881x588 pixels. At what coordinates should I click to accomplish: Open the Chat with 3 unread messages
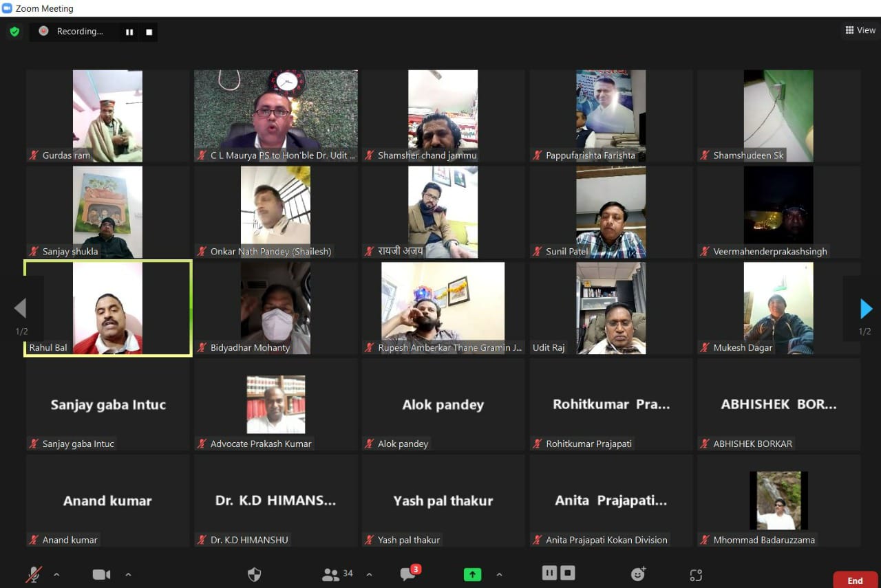410,574
